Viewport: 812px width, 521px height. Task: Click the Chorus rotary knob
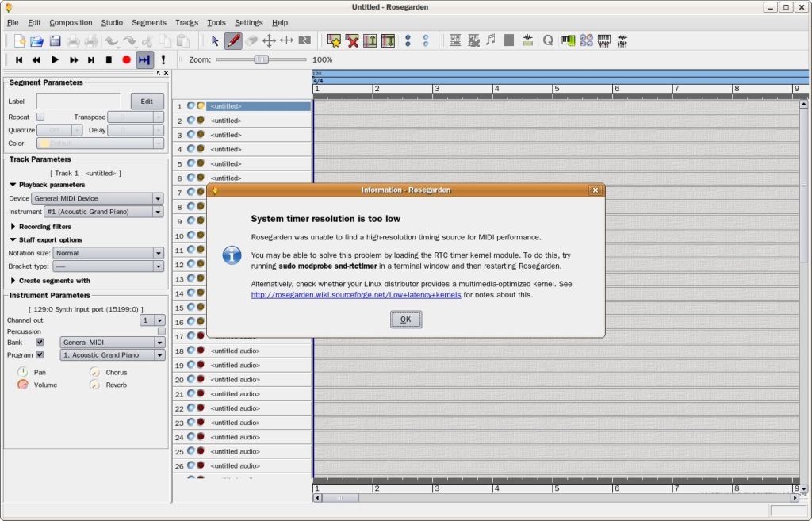(x=95, y=372)
